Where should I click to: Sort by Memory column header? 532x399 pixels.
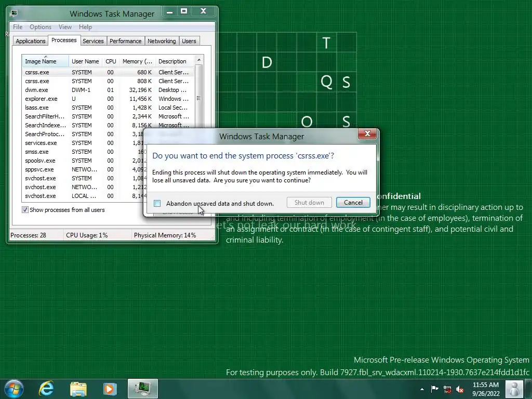pyautogui.click(x=137, y=61)
